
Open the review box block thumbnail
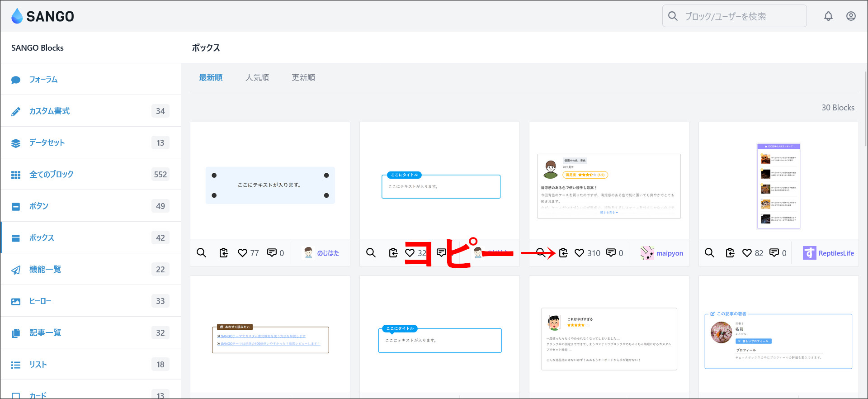pyautogui.click(x=609, y=185)
